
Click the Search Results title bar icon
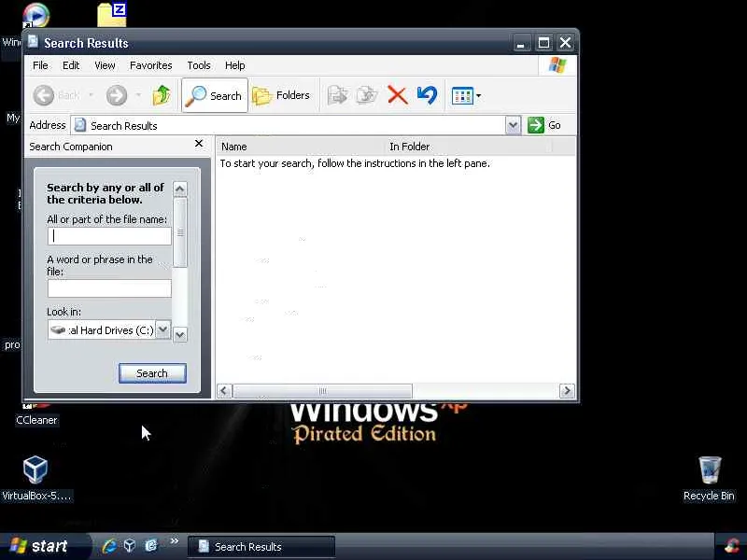pyautogui.click(x=33, y=42)
